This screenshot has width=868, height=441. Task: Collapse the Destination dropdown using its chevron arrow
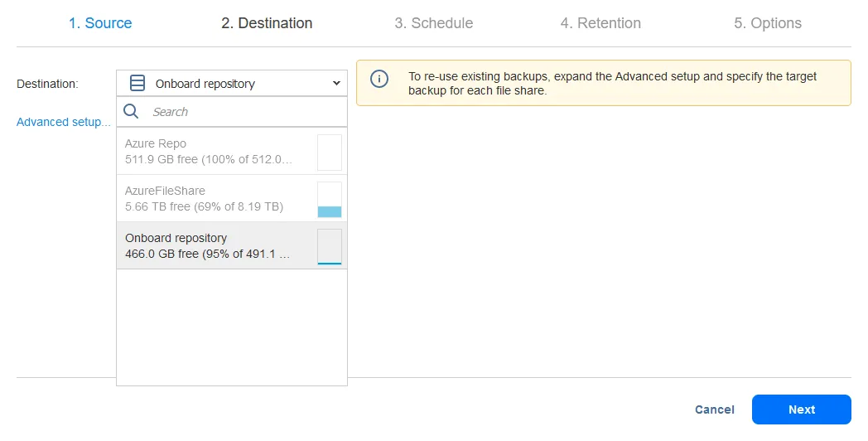point(336,83)
